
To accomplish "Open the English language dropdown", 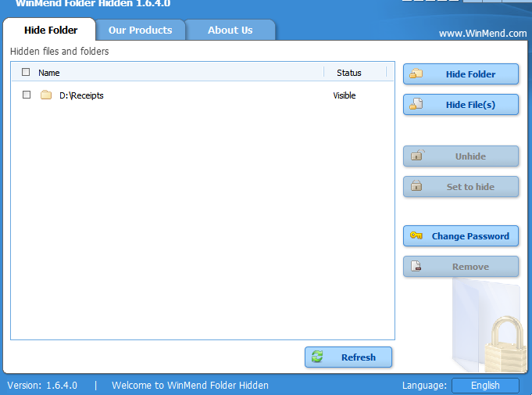I will click(x=485, y=385).
